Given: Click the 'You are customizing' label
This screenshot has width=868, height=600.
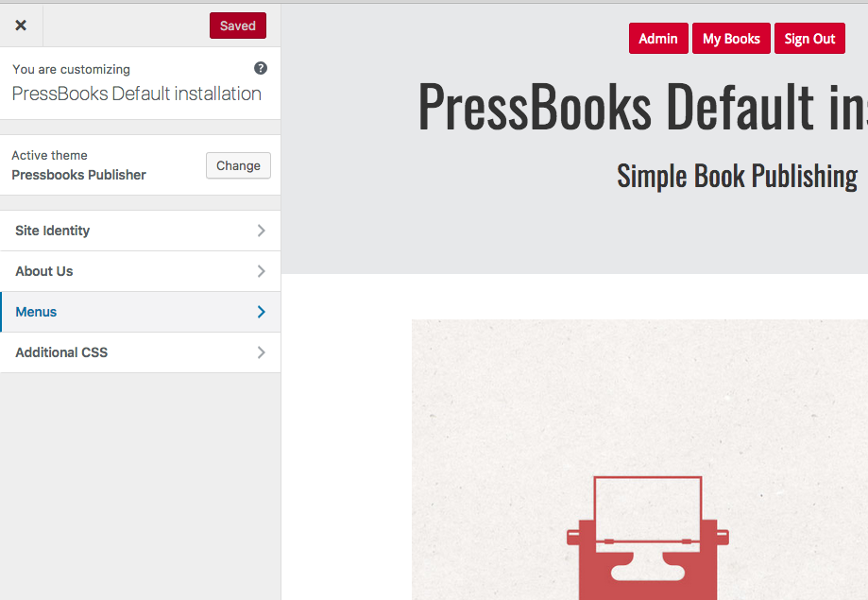Looking at the screenshot, I should point(72,69).
